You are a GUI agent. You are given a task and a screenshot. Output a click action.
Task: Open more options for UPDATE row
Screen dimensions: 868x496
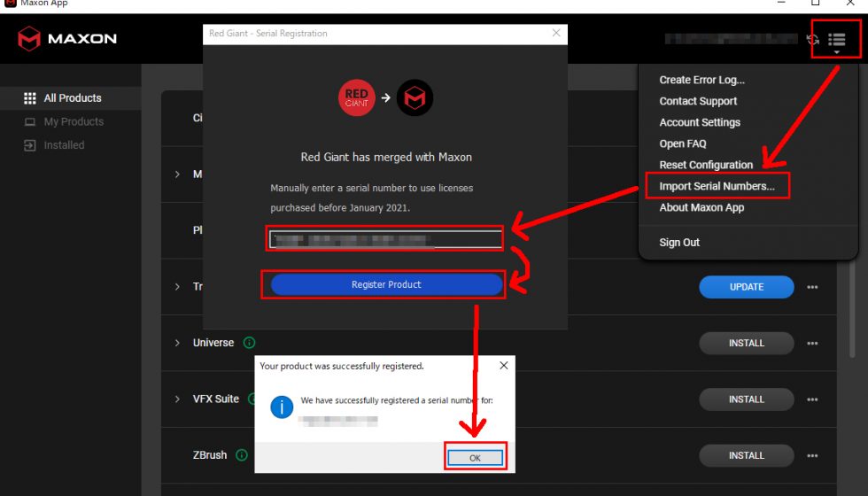[x=812, y=287]
